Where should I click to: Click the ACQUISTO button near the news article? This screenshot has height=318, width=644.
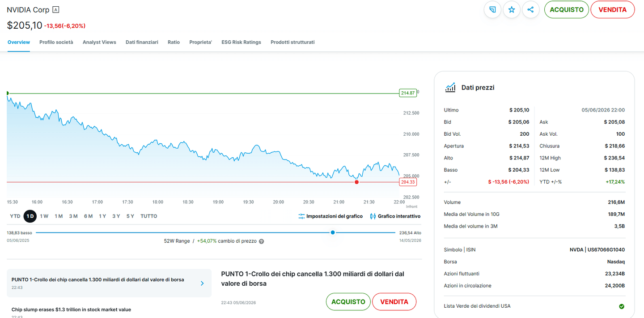pos(348,302)
